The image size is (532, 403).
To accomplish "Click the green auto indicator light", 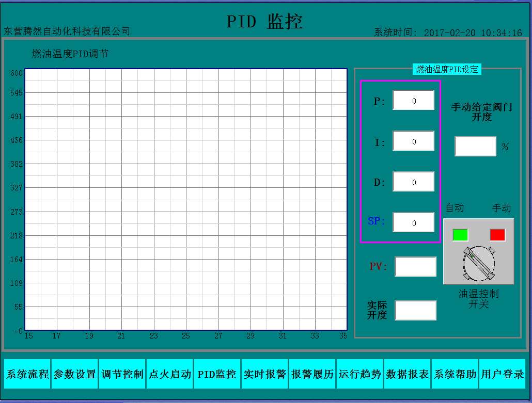I will (x=460, y=235).
